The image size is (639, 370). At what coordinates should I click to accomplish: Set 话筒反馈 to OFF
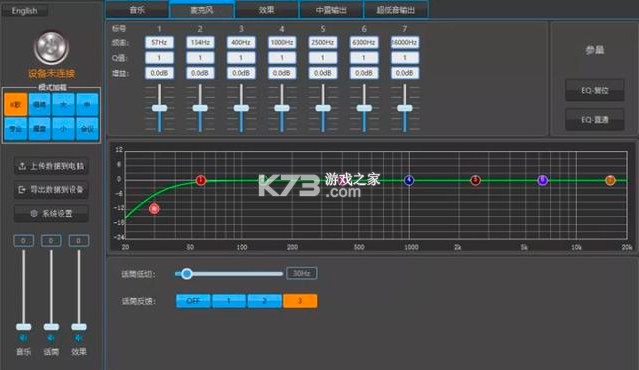click(x=193, y=301)
